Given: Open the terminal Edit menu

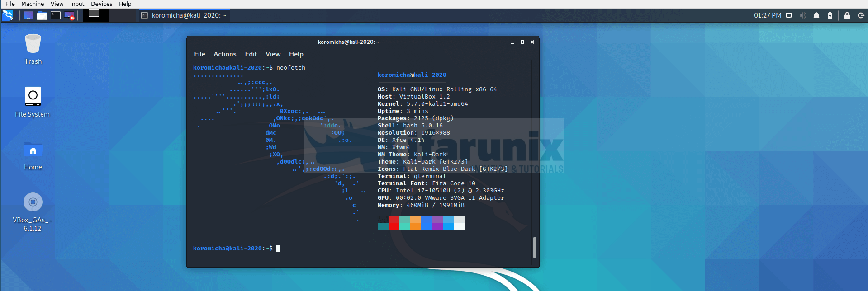Looking at the screenshot, I should coord(251,54).
